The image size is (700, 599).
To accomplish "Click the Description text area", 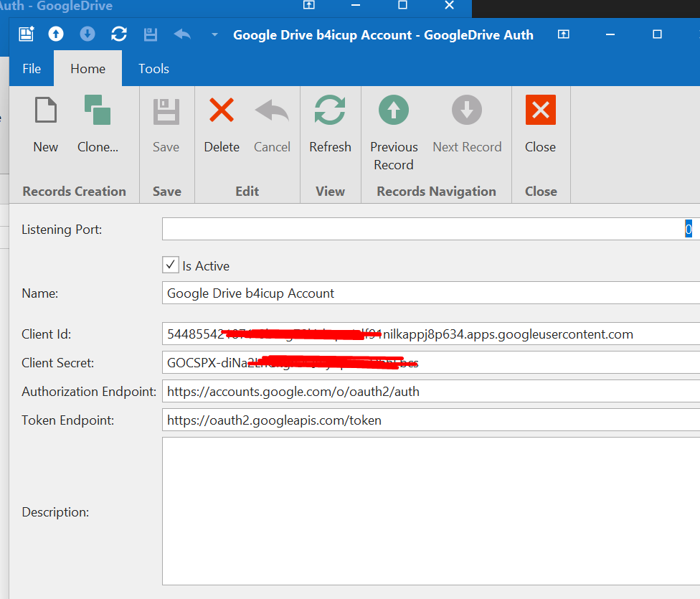I will pos(431,511).
